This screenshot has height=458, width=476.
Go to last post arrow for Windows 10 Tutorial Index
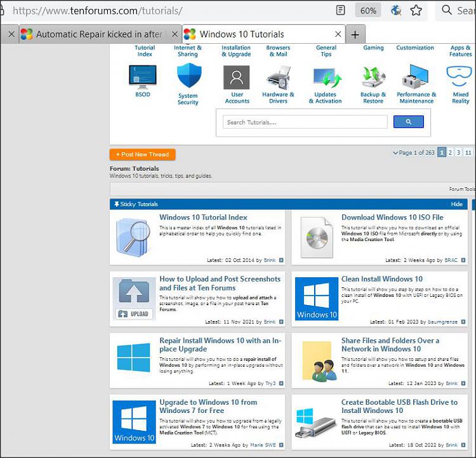pyautogui.click(x=281, y=260)
